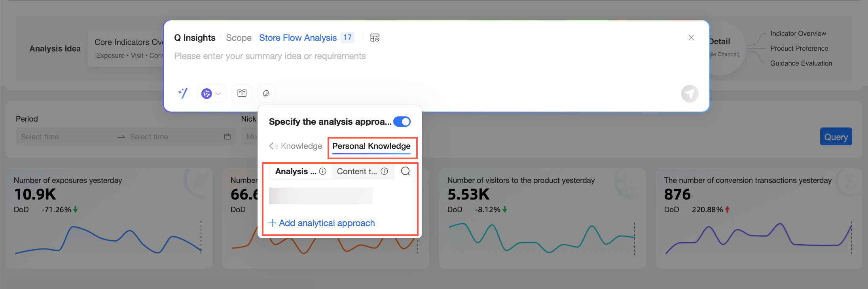Image resolution: width=868 pixels, height=289 pixels.
Task: Click info icon next to Analysis
Action: click(x=323, y=171)
